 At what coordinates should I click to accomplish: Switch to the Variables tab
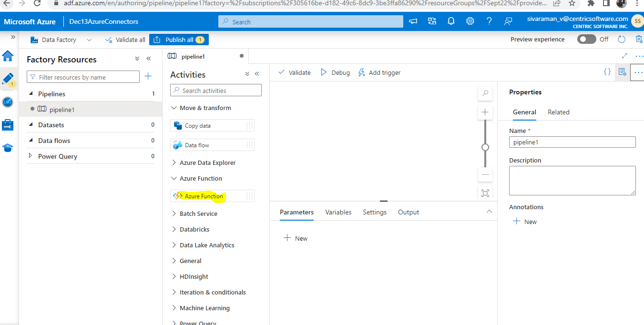pos(338,212)
